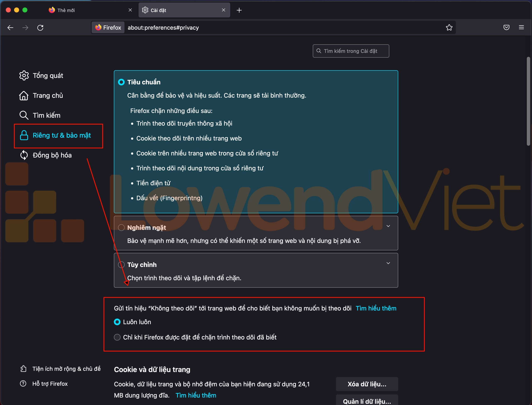
Task: Select Chỉ khi Firefox được đặt radio
Action: (117, 337)
